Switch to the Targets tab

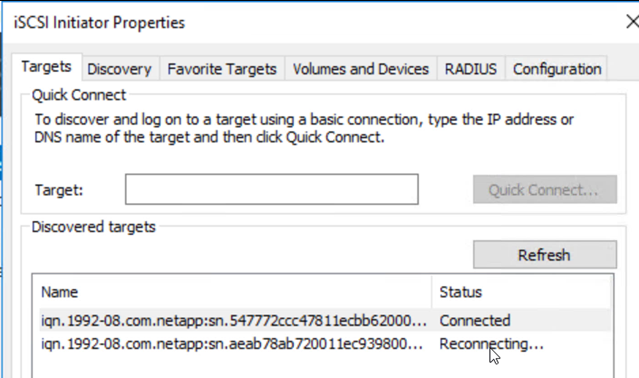pyautogui.click(x=46, y=67)
